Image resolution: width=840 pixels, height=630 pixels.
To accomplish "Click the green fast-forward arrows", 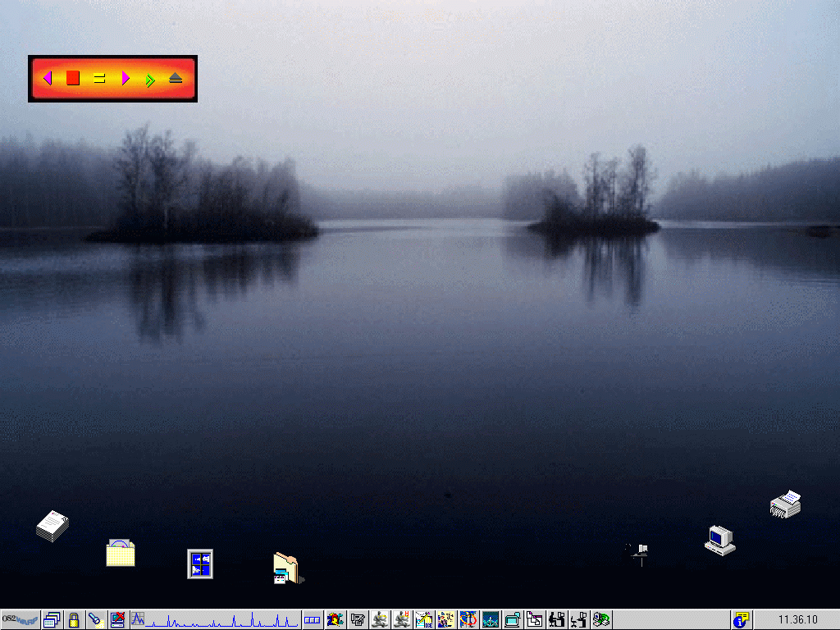I will pyautogui.click(x=150, y=80).
